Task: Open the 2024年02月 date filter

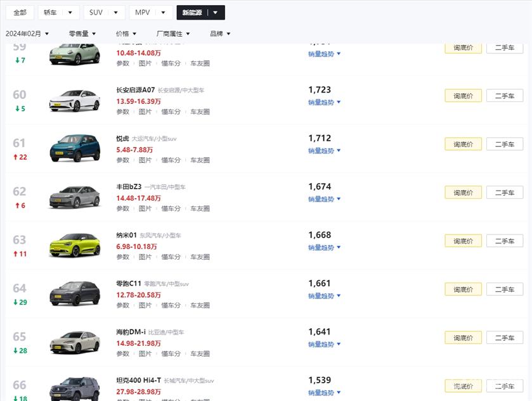Action: click(27, 34)
